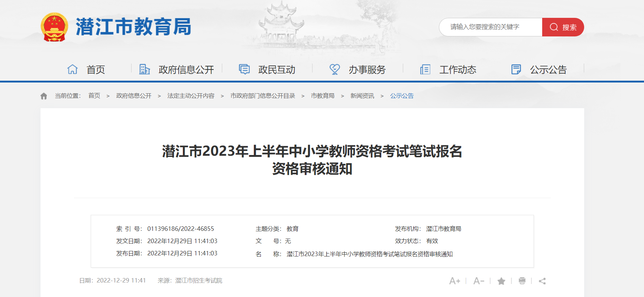Screen dimensions: 644x297
Task: Click the source 潜江市招生考试院
Action: coord(199,281)
